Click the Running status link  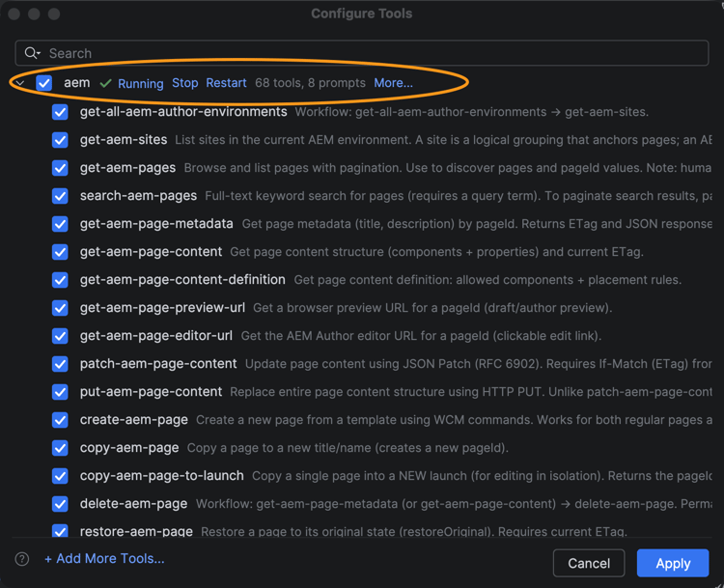pos(141,84)
